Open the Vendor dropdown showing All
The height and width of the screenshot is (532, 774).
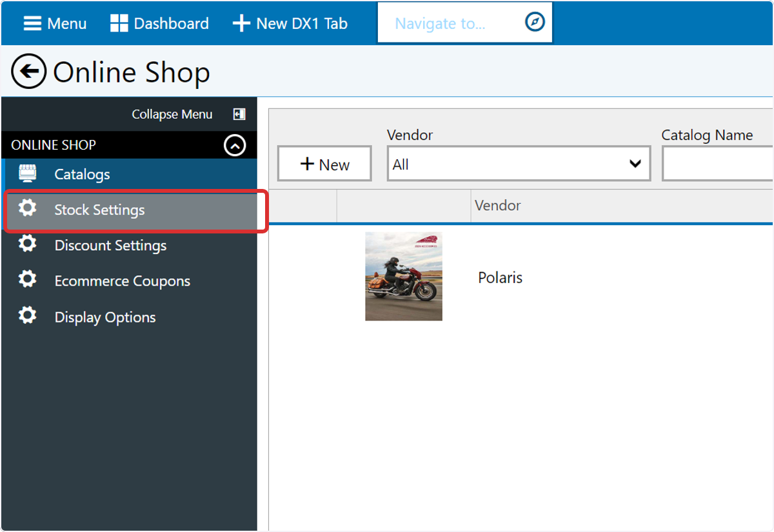tap(519, 164)
